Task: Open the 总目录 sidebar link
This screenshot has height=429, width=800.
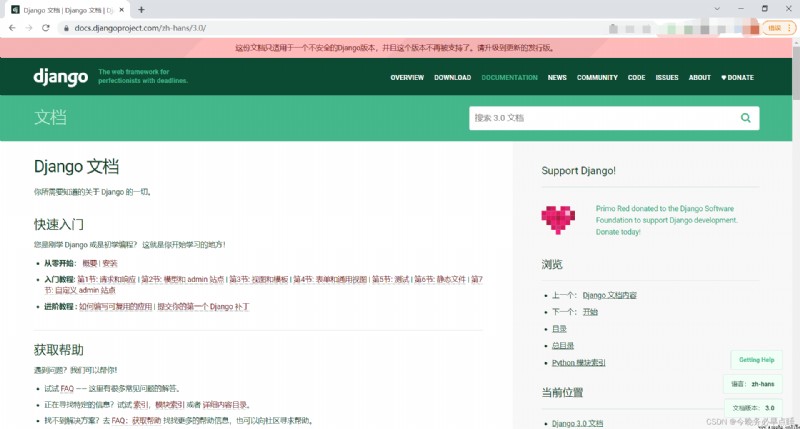Action: pyautogui.click(x=563, y=346)
